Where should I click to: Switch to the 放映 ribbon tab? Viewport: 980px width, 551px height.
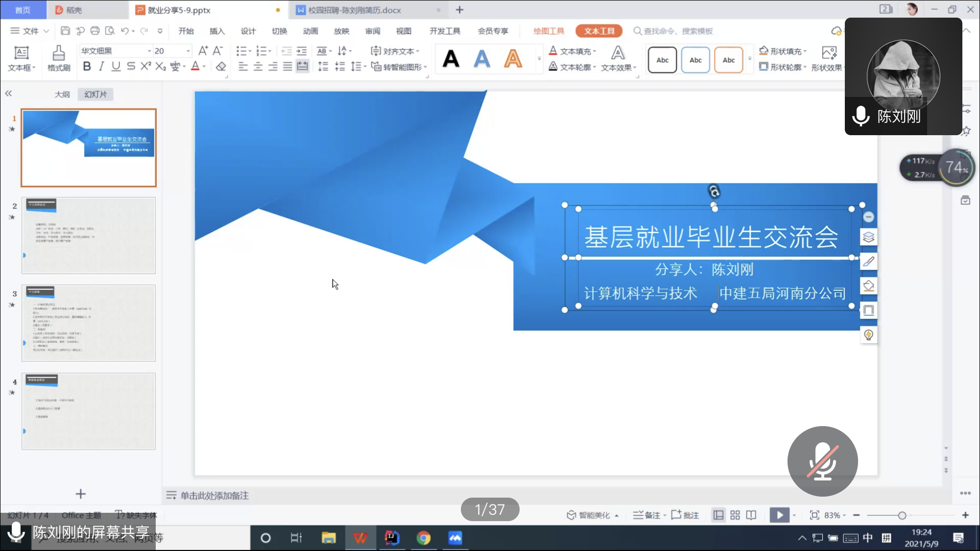point(341,31)
